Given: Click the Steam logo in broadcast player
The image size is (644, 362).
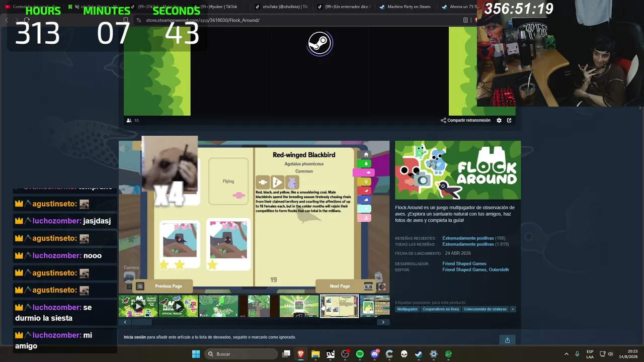Looking at the screenshot, I should 319,43.
